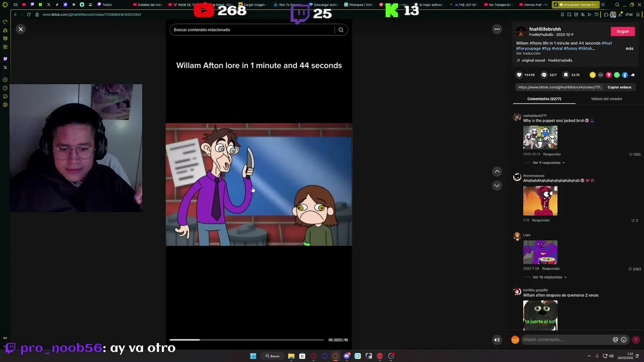644x362 pixels.
Task: Open the three-dot more options menu
Action: point(497,29)
